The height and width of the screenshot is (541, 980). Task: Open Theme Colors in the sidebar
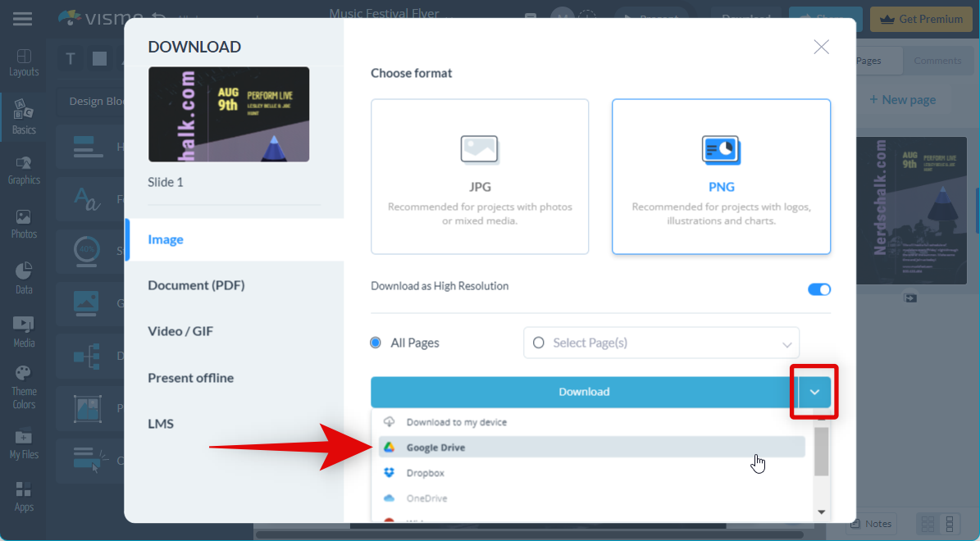coord(24,388)
